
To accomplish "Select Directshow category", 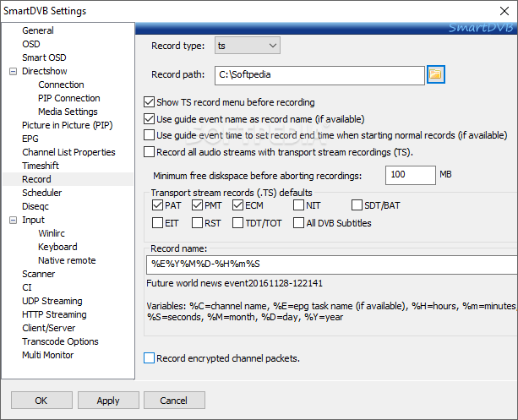I will coord(44,71).
